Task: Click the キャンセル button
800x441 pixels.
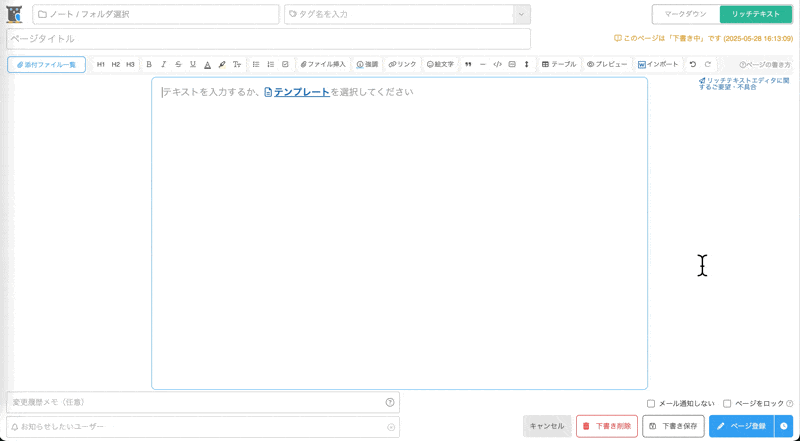Action: (x=547, y=426)
